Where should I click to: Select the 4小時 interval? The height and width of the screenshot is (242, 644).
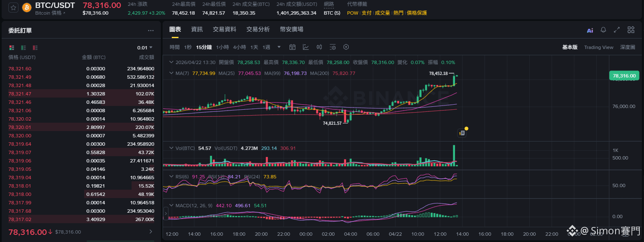240,47
